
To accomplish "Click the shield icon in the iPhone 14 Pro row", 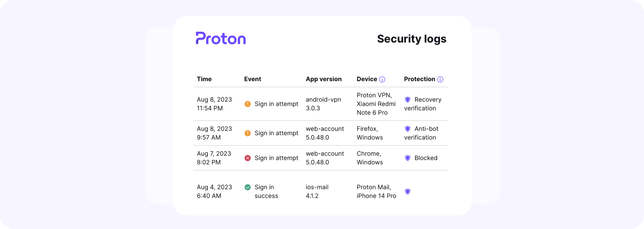I will (x=408, y=192).
